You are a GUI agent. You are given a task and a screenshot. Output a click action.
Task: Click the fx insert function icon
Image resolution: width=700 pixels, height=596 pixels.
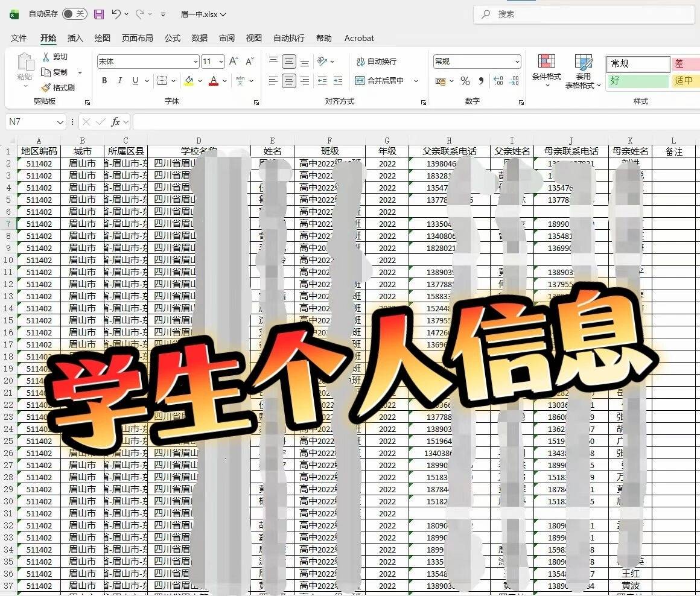tap(116, 122)
